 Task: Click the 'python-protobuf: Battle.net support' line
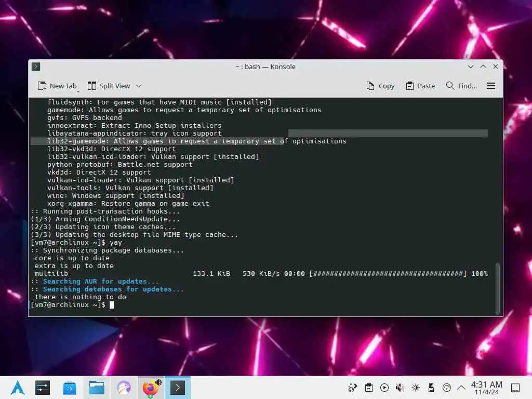pyautogui.click(x=120, y=165)
